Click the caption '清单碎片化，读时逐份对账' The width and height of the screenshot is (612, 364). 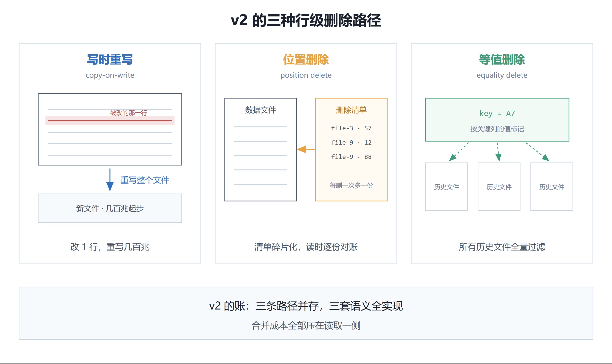pos(306,247)
